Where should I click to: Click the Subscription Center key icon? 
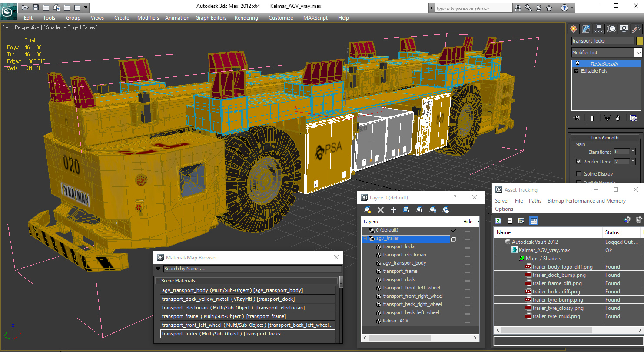(528, 8)
